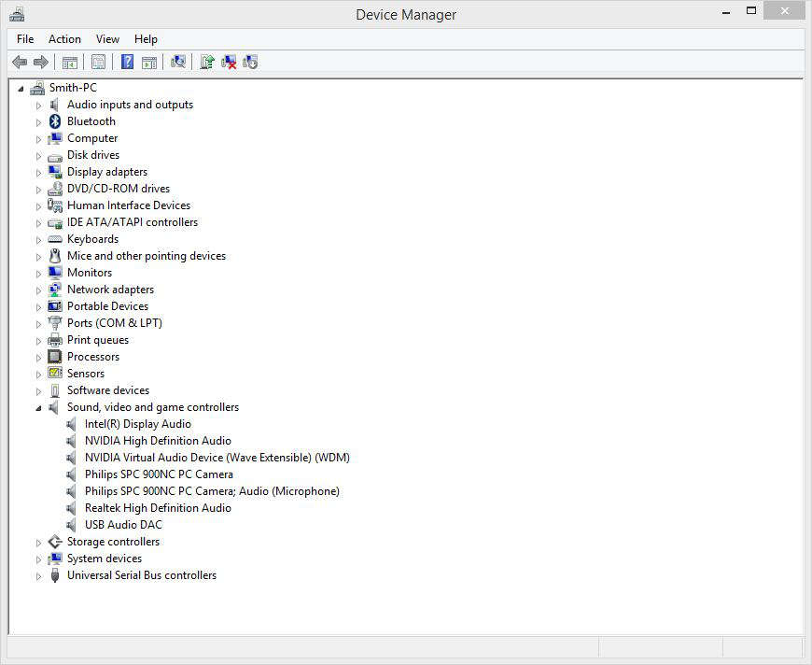Click the Device Manager title bar icon
The height and width of the screenshot is (665, 812).
pyautogui.click(x=17, y=15)
